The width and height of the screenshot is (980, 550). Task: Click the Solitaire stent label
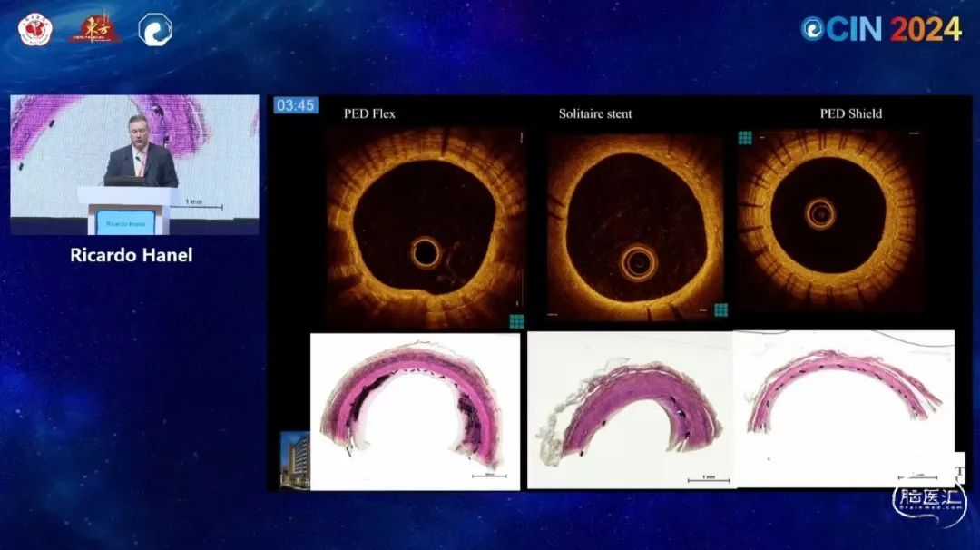[x=595, y=113]
